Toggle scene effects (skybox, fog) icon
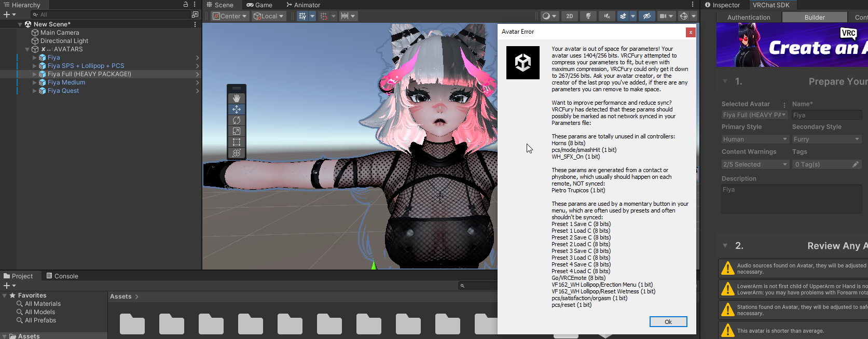Viewport: 868px width, 339px height. pos(623,16)
